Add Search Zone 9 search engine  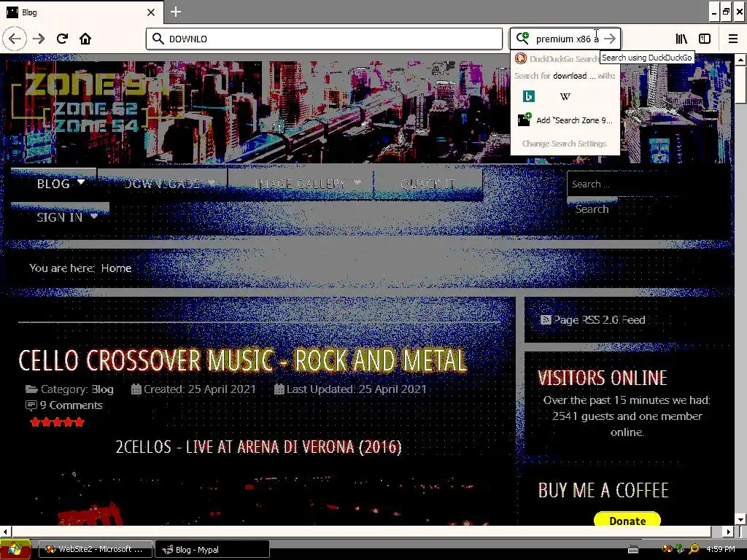coord(565,120)
